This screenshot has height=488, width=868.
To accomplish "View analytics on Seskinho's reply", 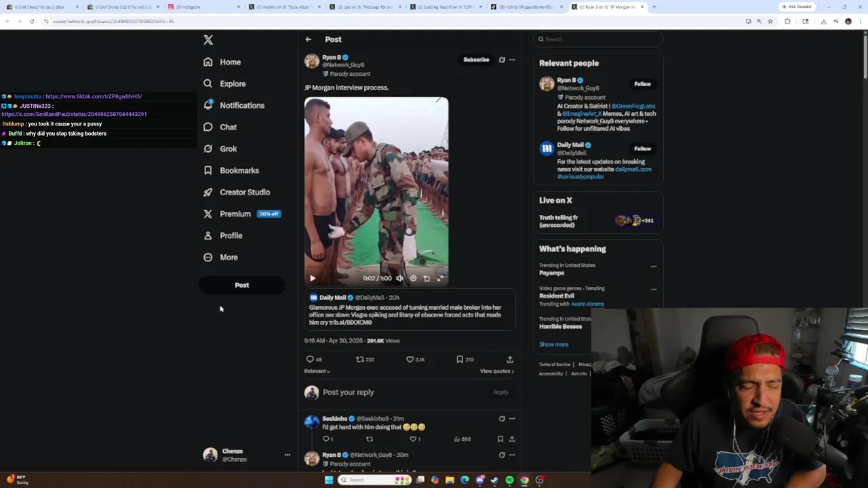I will click(x=462, y=439).
